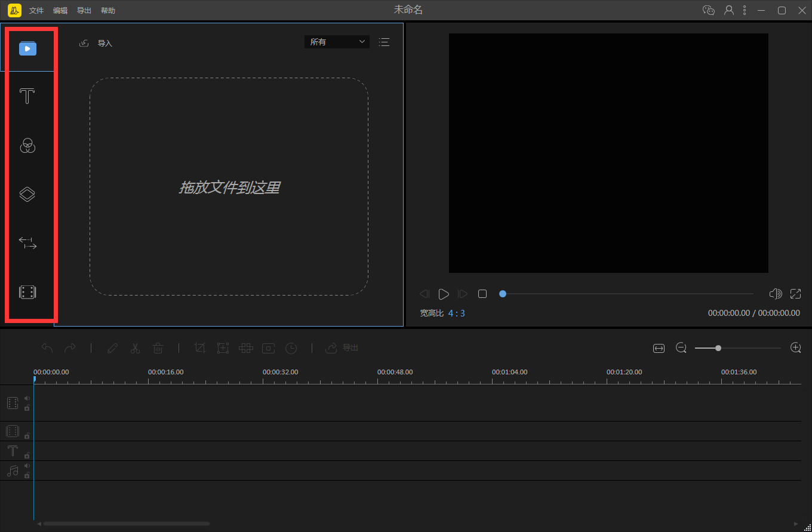Lock the audio track

(x=27, y=475)
